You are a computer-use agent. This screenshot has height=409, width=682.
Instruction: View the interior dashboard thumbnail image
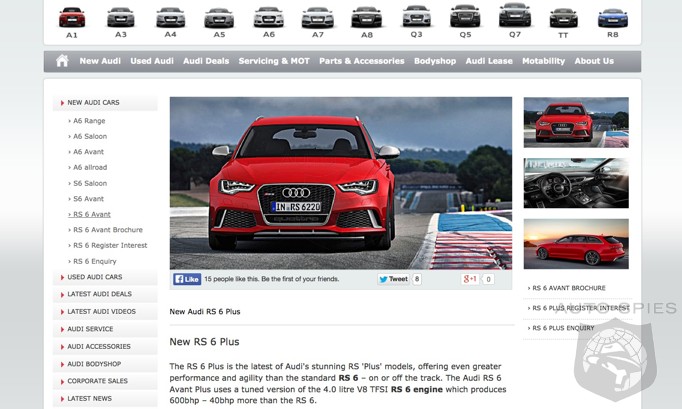point(576,183)
